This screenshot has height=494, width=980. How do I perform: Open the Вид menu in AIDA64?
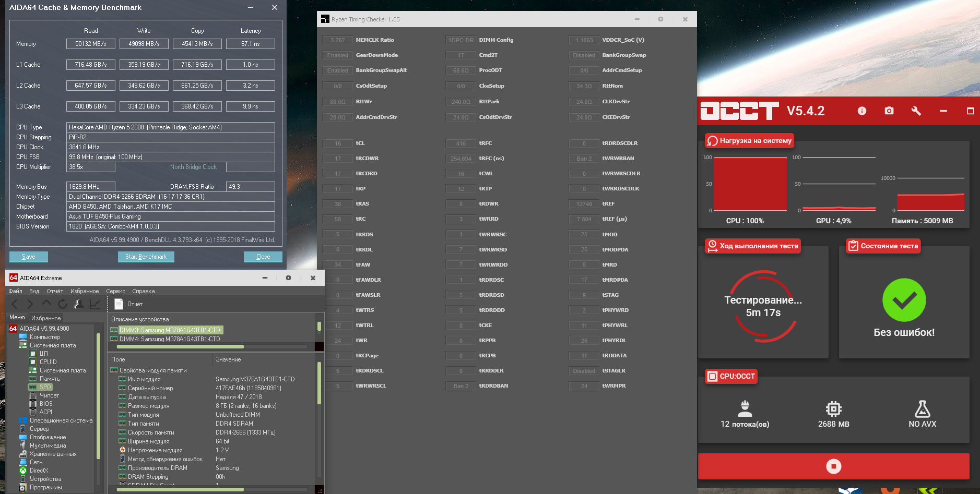coord(34,291)
